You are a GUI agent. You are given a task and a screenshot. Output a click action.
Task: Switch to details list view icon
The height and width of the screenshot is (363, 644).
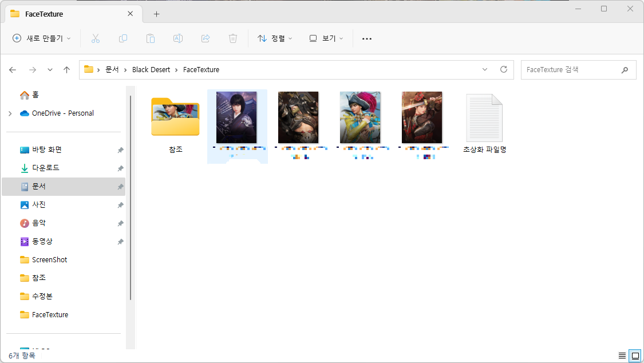622,356
